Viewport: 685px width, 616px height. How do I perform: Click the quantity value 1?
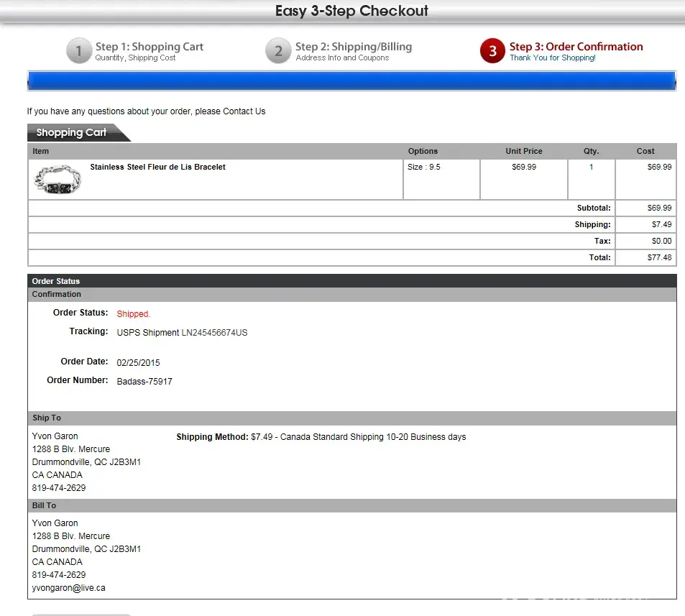click(x=591, y=167)
